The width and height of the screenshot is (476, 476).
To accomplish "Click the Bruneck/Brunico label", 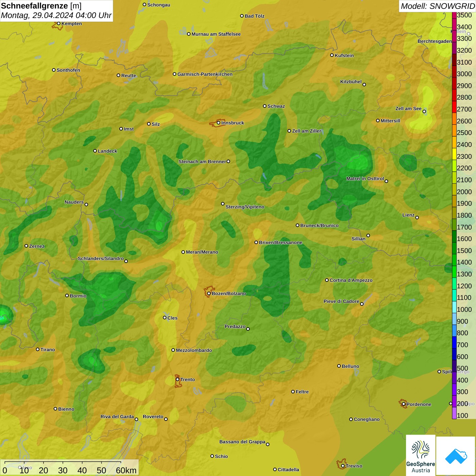I will click(319, 225).
